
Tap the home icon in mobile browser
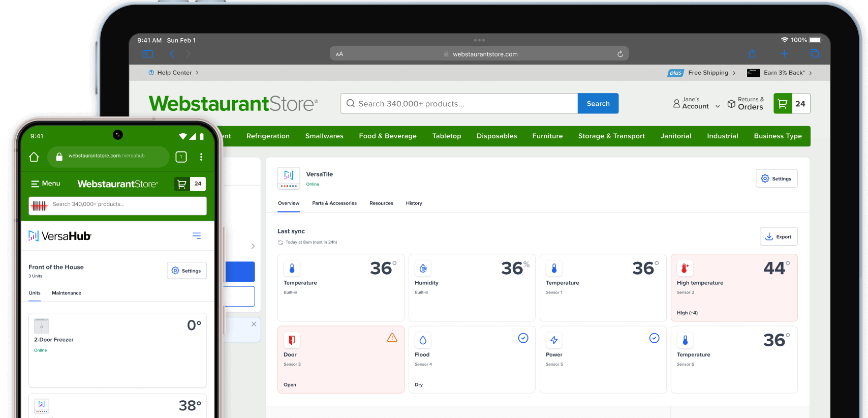[34, 157]
